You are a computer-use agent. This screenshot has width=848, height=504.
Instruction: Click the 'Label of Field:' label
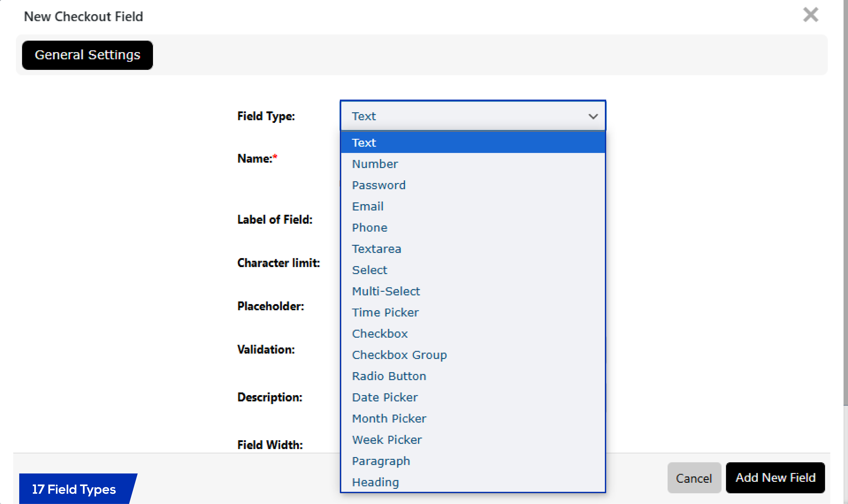coord(275,220)
